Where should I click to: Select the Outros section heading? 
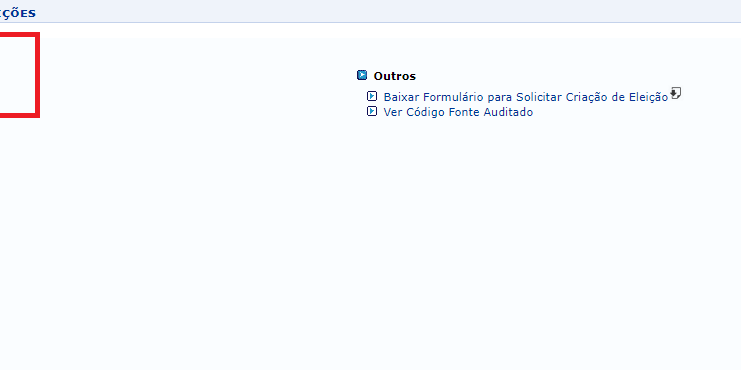click(x=395, y=76)
